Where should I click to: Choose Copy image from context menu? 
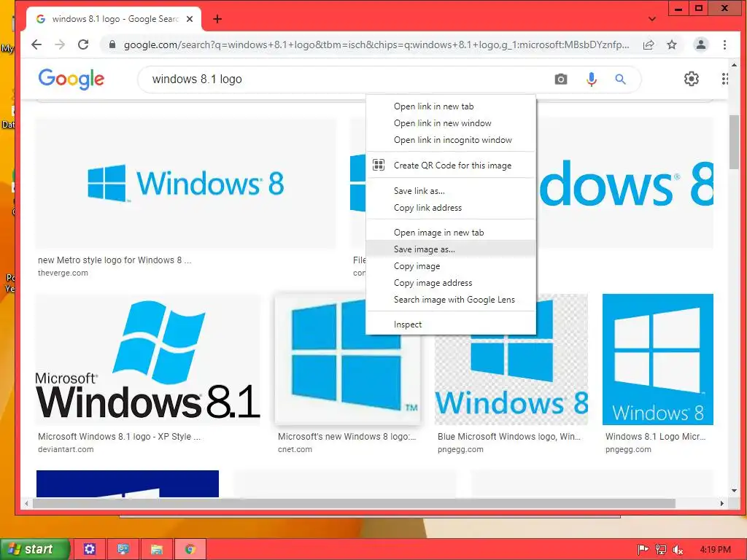(x=451, y=266)
